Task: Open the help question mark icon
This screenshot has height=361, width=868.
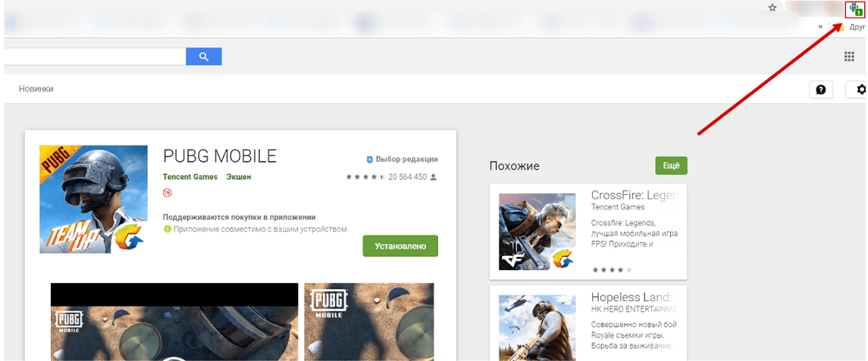Action: point(820,89)
